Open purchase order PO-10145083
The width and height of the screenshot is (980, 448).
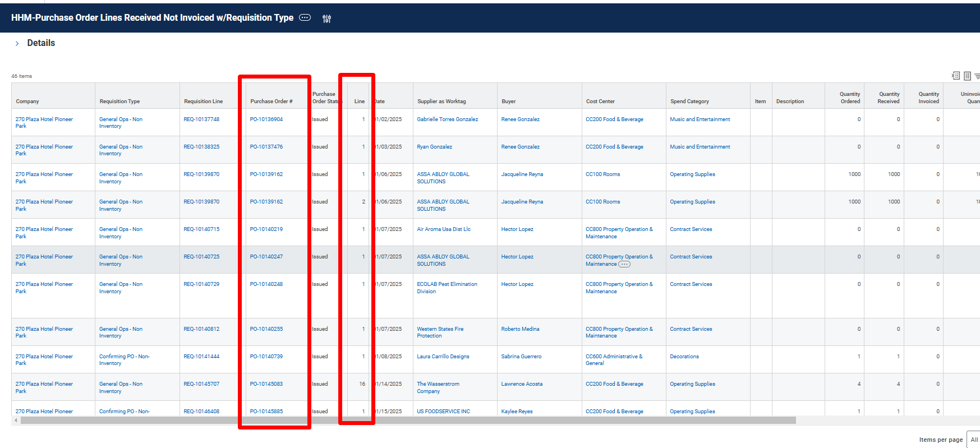tap(266, 384)
